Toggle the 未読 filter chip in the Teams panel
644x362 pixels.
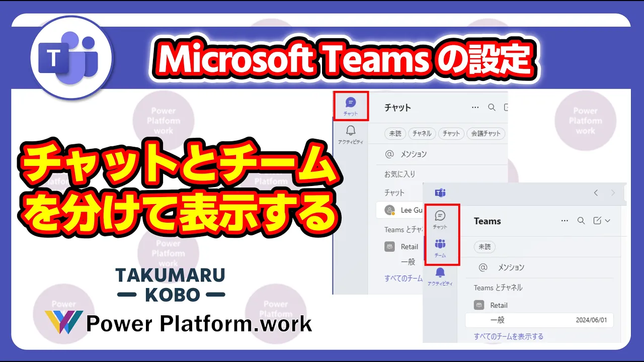click(x=485, y=247)
